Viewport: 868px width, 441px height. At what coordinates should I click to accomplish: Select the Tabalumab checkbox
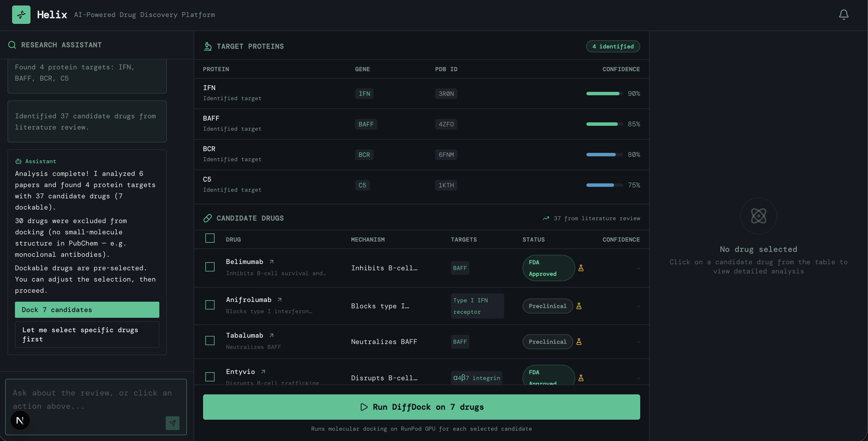pyautogui.click(x=210, y=341)
